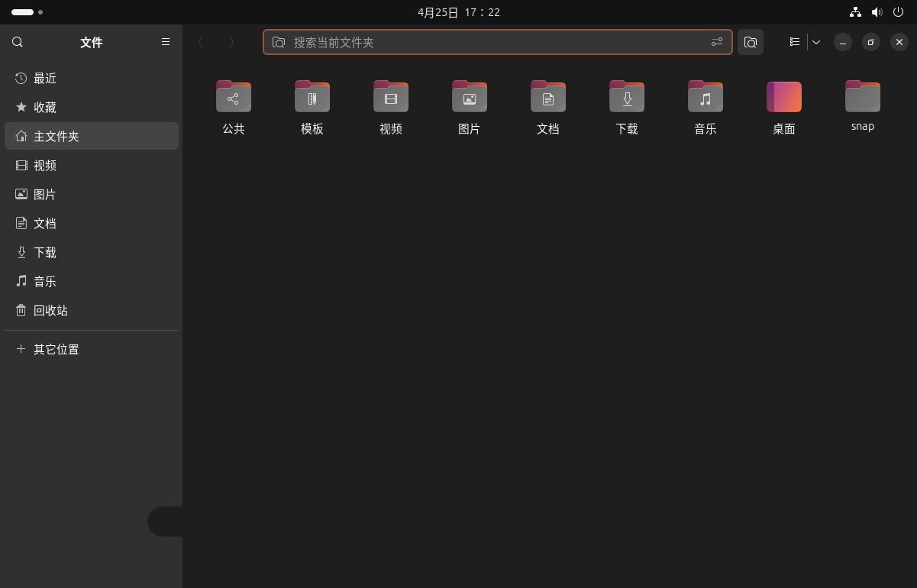The width and height of the screenshot is (917, 588).
Task: Select the 桌面 folder icon
Action: (784, 96)
